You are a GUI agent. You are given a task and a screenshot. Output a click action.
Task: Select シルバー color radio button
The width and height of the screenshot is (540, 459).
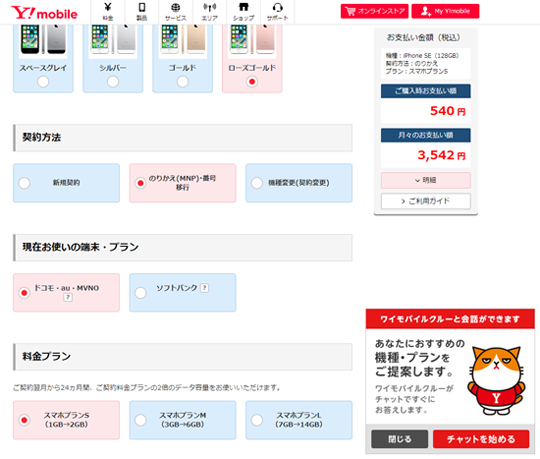click(x=113, y=82)
